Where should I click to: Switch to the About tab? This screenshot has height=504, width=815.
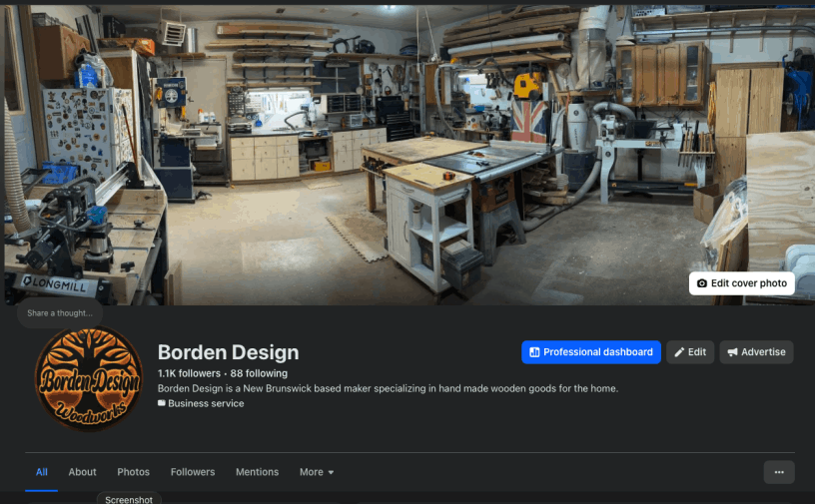[82, 472]
